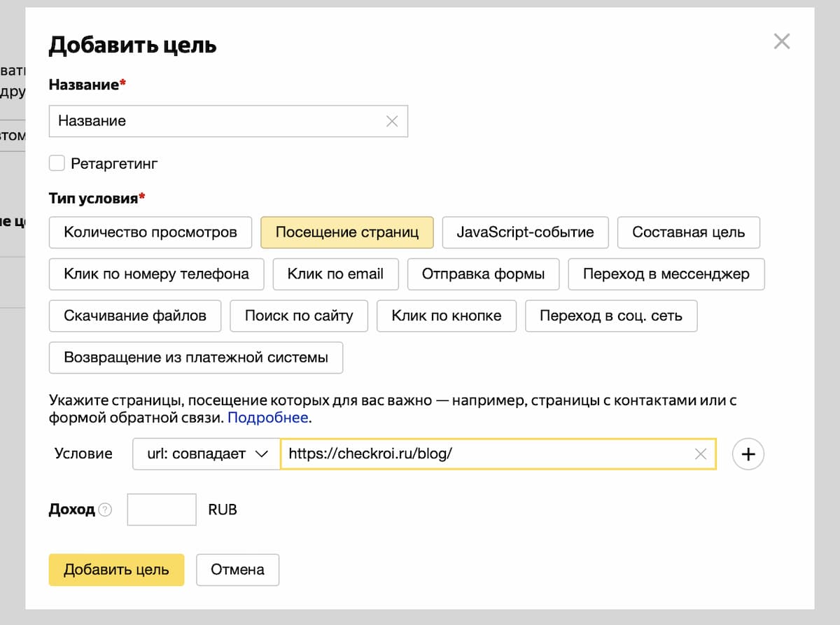Select Поиск по сайту condition type
This screenshot has width=840, height=625.
coord(299,316)
